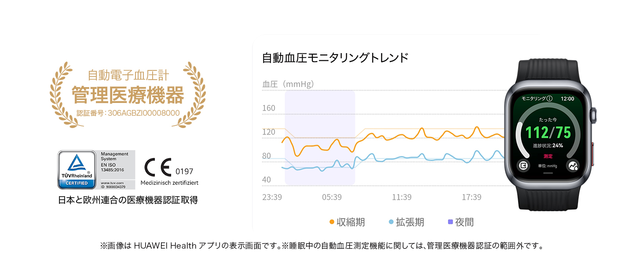Select the 05:39 time label on chart
The height and width of the screenshot is (264, 644).
(x=332, y=197)
